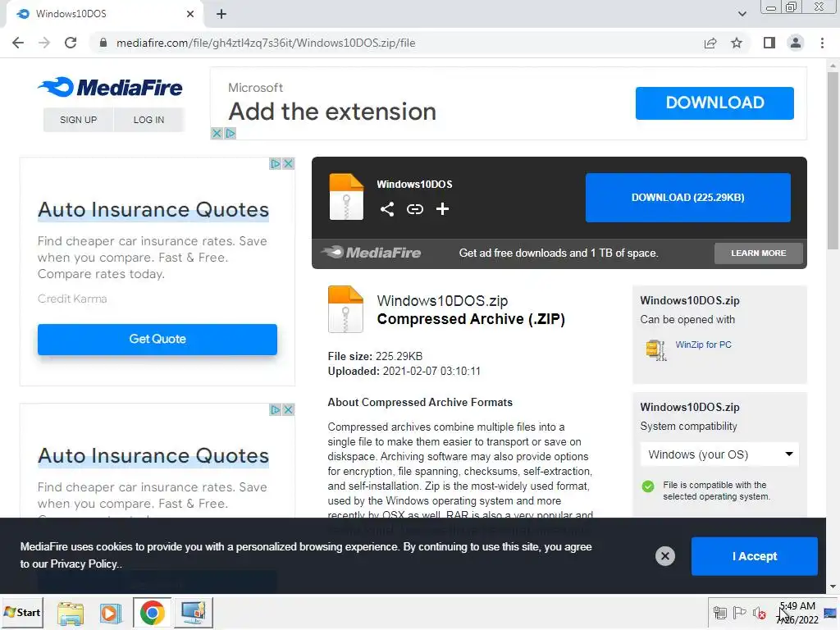The height and width of the screenshot is (630, 840).
Task: Open the Windows Start menu
Action: click(22, 612)
